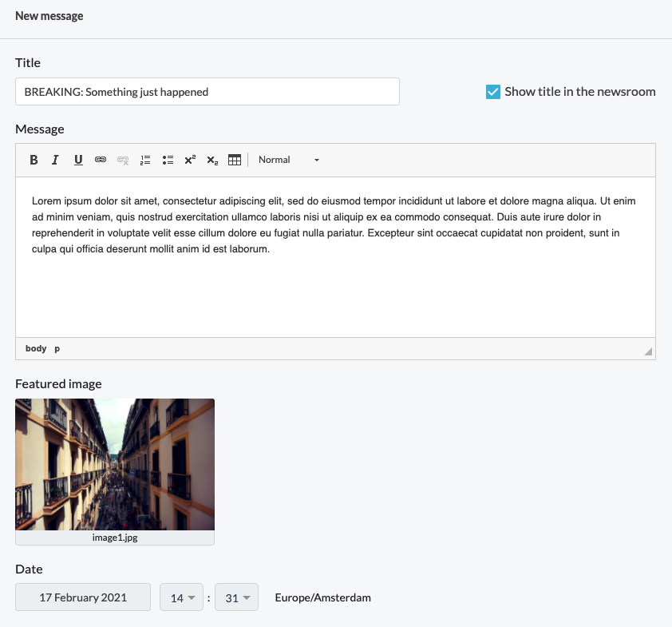The width and height of the screenshot is (672, 627).
Task: Click the unlink icon
Action: point(123,160)
